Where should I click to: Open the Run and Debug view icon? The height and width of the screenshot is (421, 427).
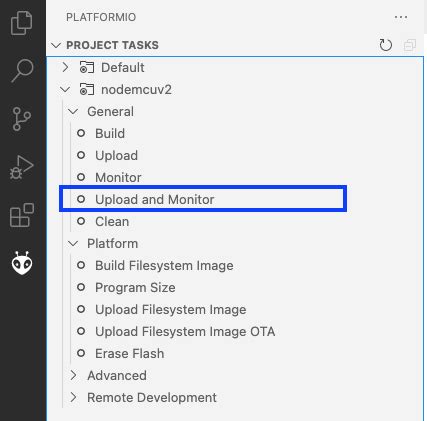click(x=22, y=167)
